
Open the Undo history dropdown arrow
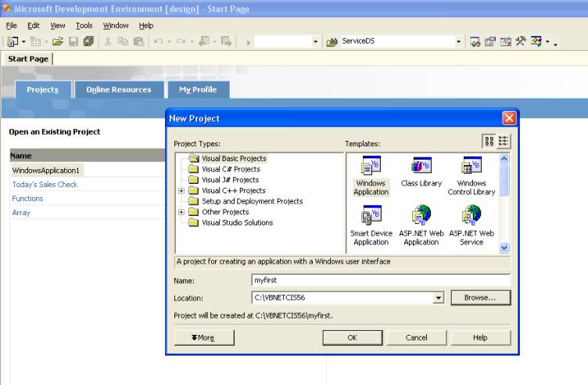(169, 41)
